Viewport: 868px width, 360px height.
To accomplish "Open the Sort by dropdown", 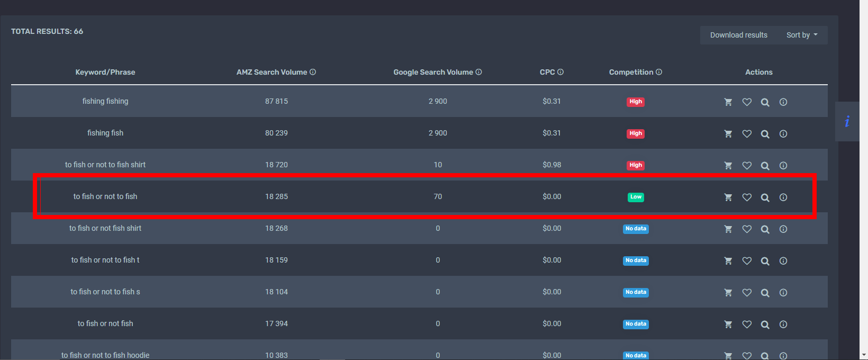I will 801,35.
